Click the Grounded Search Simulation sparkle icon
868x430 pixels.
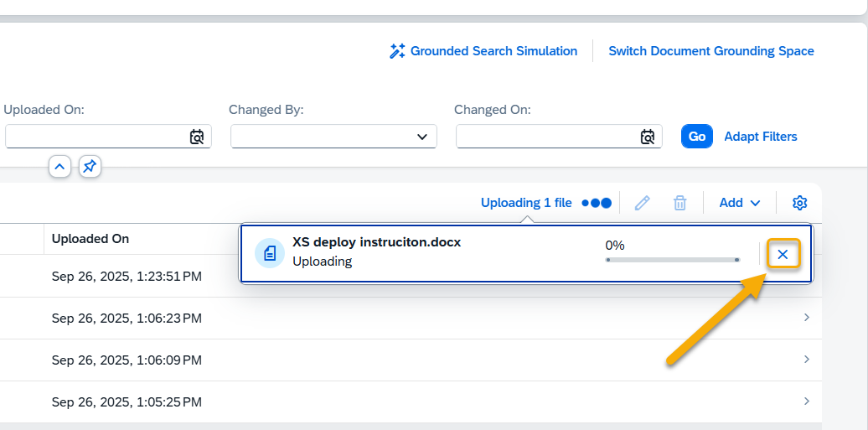[397, 51]
